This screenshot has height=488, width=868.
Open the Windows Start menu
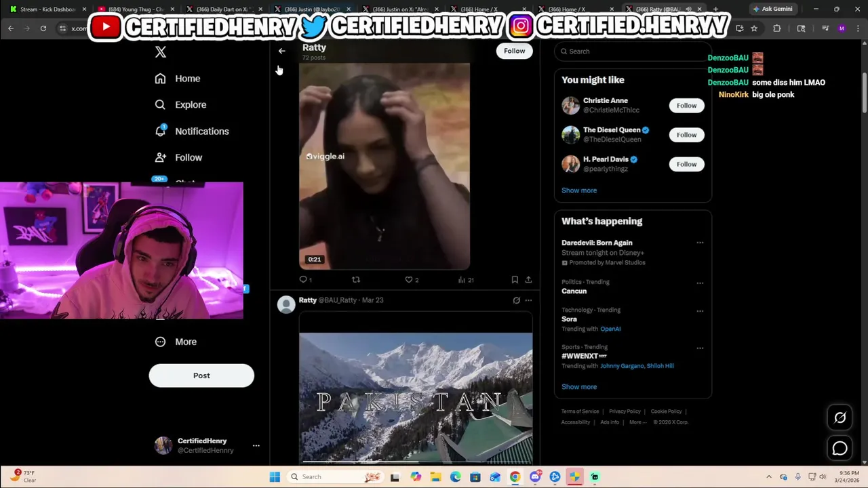tap(275, 476)
